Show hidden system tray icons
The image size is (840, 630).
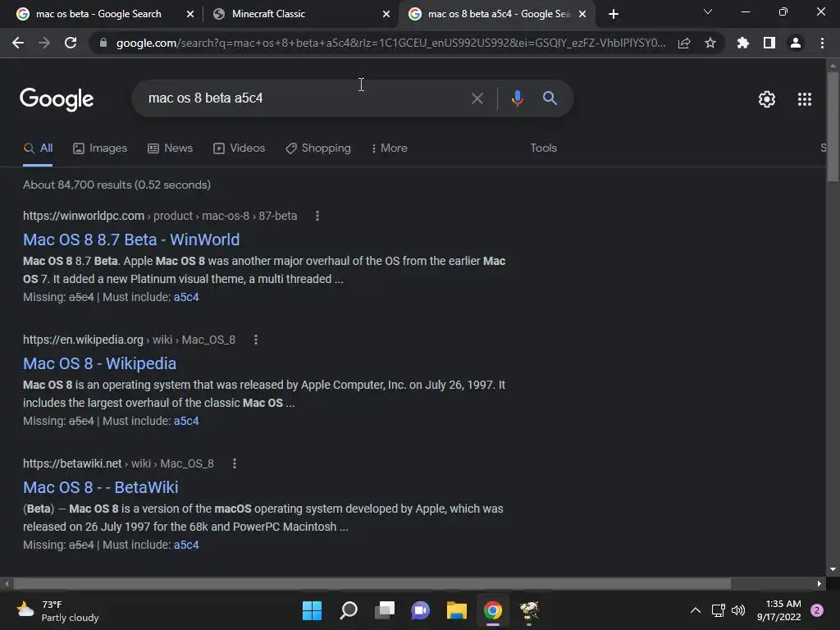click(x=696, y=610)
